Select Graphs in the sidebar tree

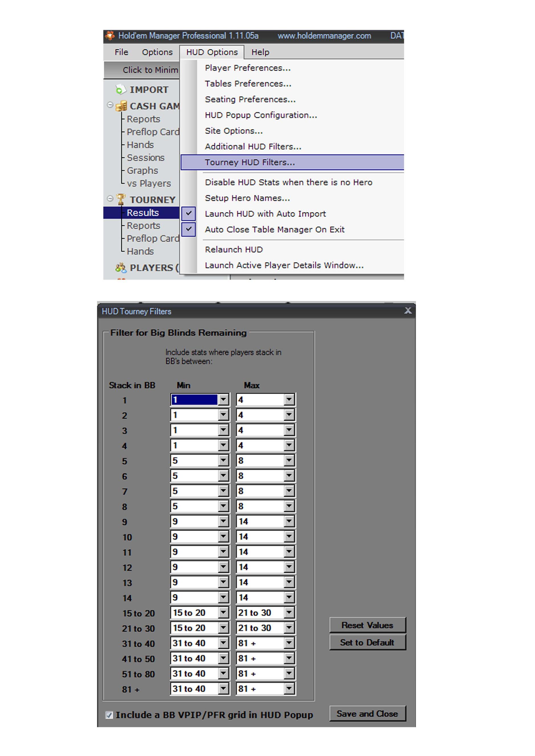pos(142,170)
